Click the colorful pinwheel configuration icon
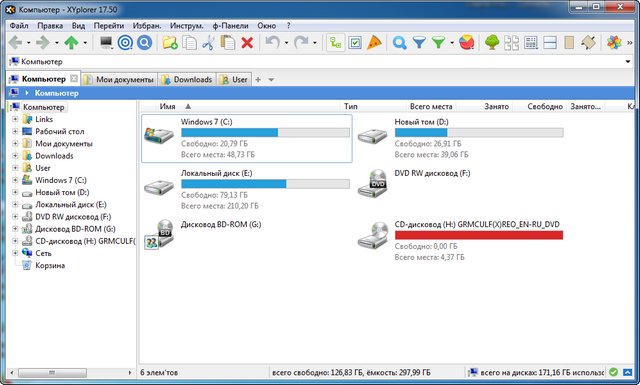The height and width of the screenshot is (385, 640). [614, 42]
